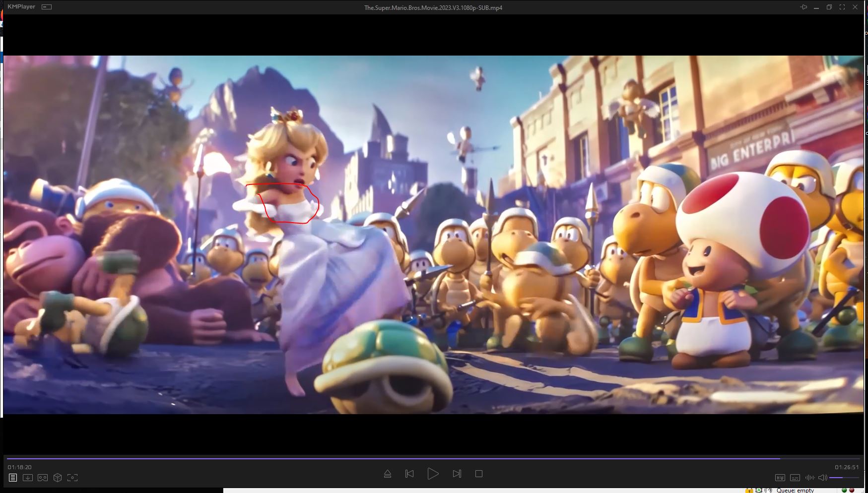Screen dimensions: 868x493
Task: Click the compact mode icon beside KMPlayer
Action: [x=47, y=7]
